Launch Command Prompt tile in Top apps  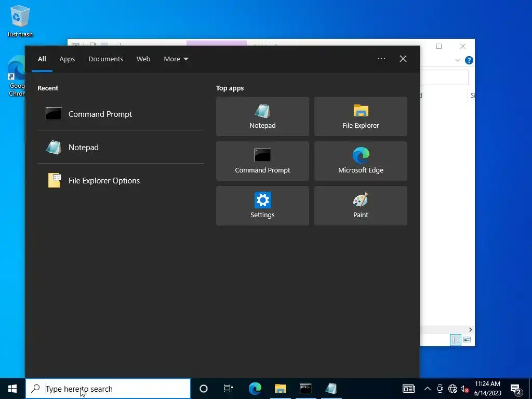(262, 161)
